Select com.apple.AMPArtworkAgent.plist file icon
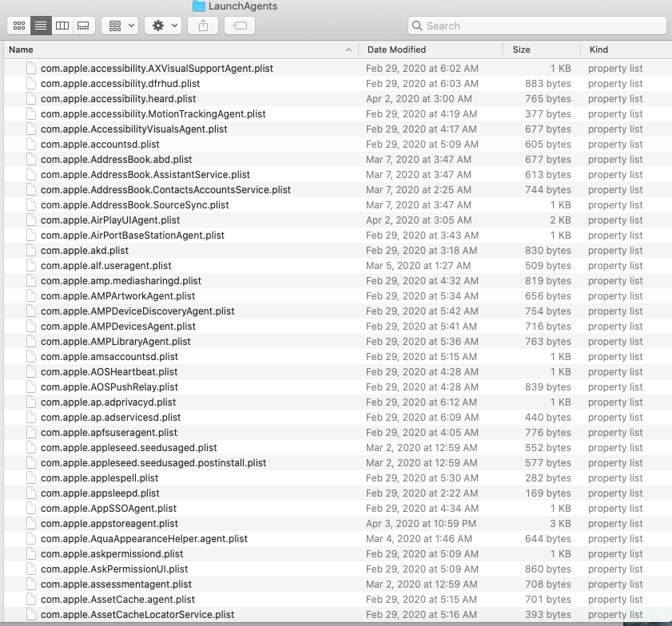672x626 pixels. (x=31, y=296)
